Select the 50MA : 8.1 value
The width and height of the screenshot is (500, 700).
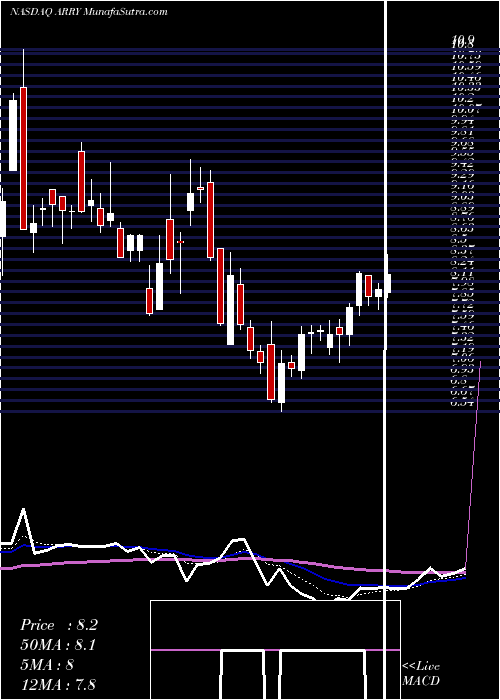pyautogui.click(x=58, y=645)
